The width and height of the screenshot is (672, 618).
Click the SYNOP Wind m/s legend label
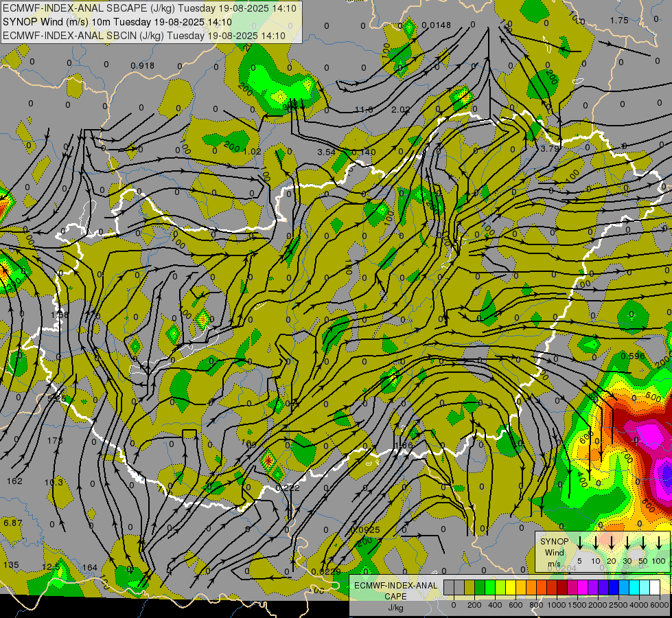[554, 552]
